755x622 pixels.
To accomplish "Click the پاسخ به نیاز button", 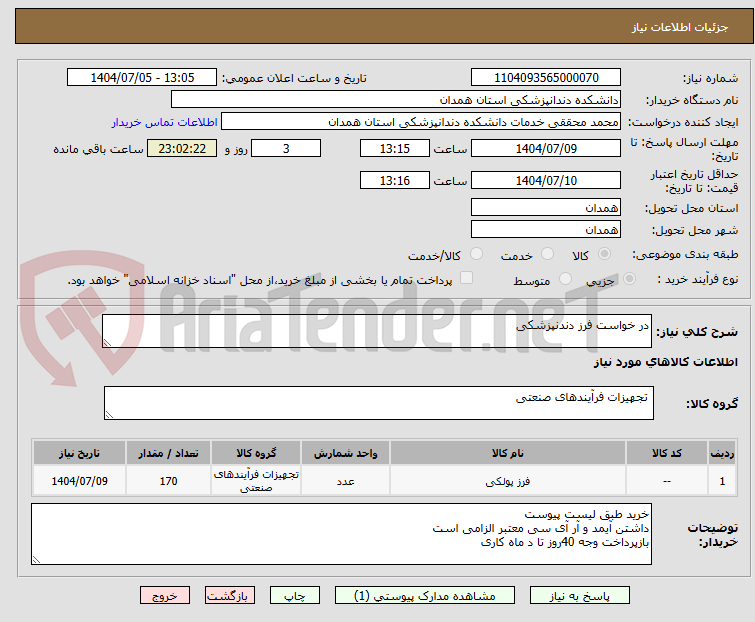I will 580,596.
